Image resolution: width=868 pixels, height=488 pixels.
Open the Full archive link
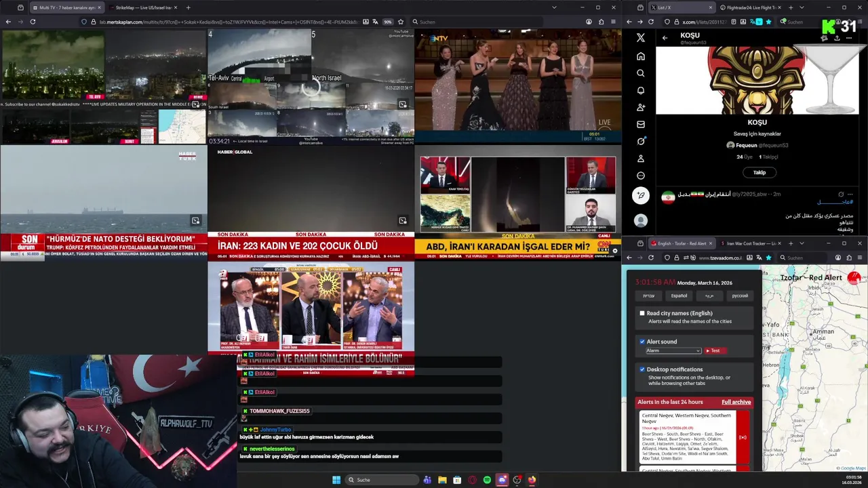coord(736,402)
